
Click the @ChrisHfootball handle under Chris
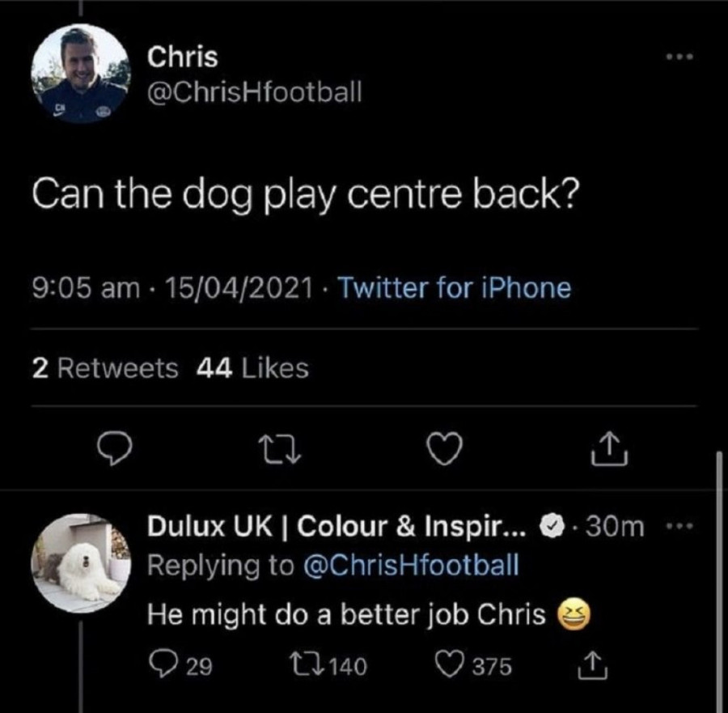pyautogui.click(x=253, y=94)
